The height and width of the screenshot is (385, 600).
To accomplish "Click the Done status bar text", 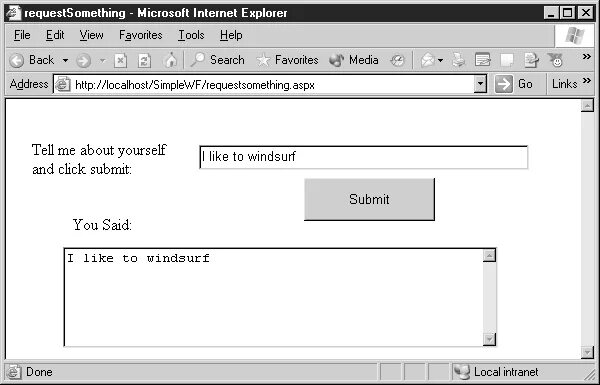I will (39, 372).
